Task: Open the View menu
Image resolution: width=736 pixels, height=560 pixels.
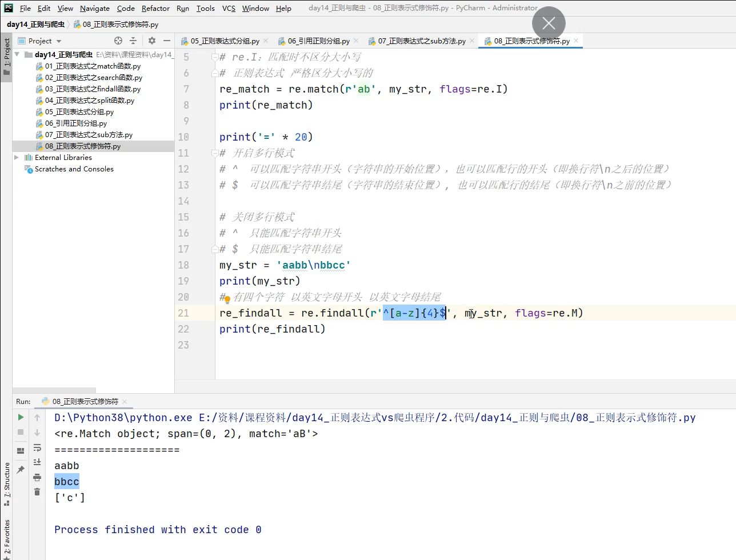Action: 65,8
